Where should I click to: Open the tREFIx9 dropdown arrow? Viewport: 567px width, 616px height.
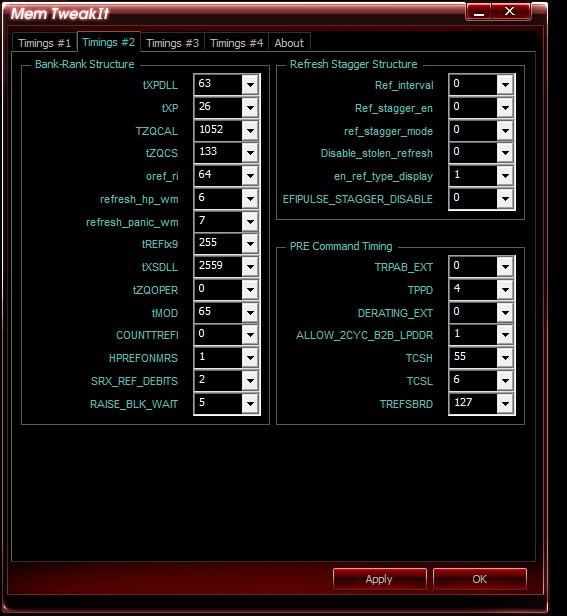tap(250, 244)
